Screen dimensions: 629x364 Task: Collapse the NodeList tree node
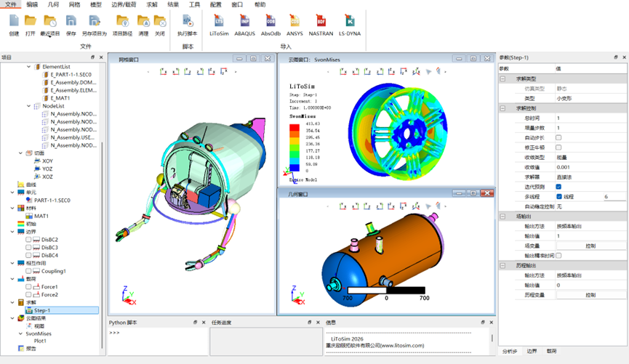point(28,106)
